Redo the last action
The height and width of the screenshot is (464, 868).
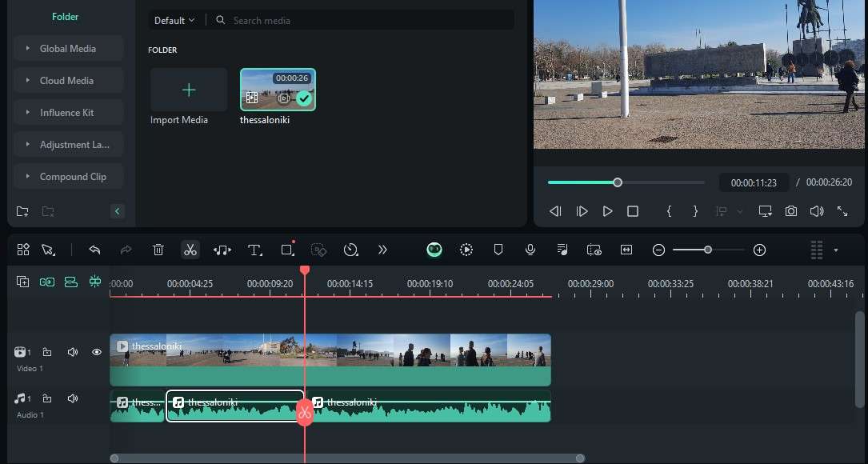(126, 250)
